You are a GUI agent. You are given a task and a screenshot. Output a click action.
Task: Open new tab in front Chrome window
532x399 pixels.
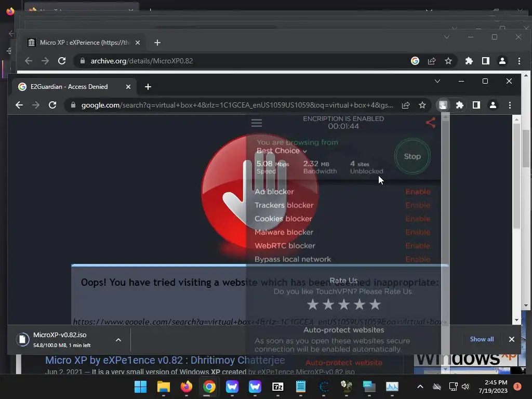(148, 87)
